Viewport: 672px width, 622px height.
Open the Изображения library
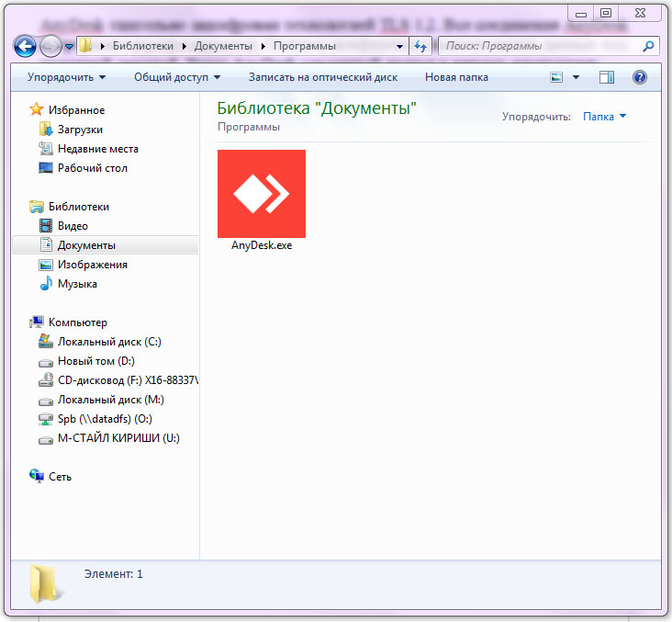[93, 265]
